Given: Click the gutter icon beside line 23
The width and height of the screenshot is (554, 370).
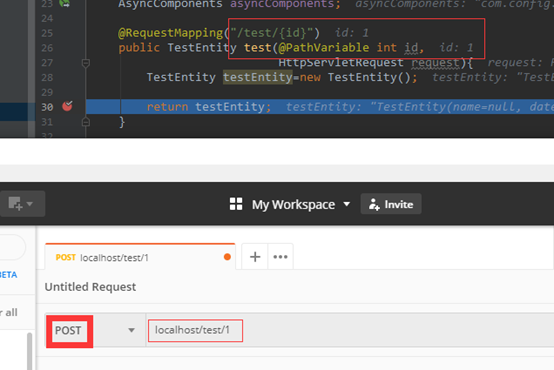Looking at the screenshot, I should click(65, 4).
